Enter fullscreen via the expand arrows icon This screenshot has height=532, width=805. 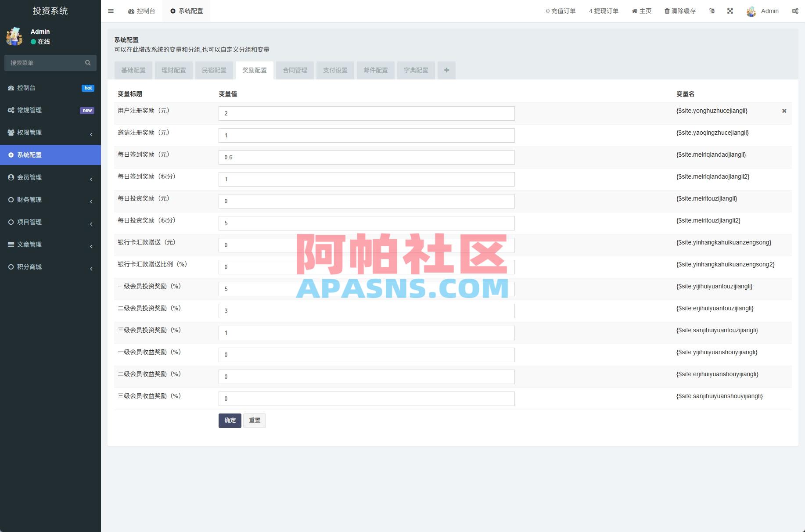click(x=730, y=11)
